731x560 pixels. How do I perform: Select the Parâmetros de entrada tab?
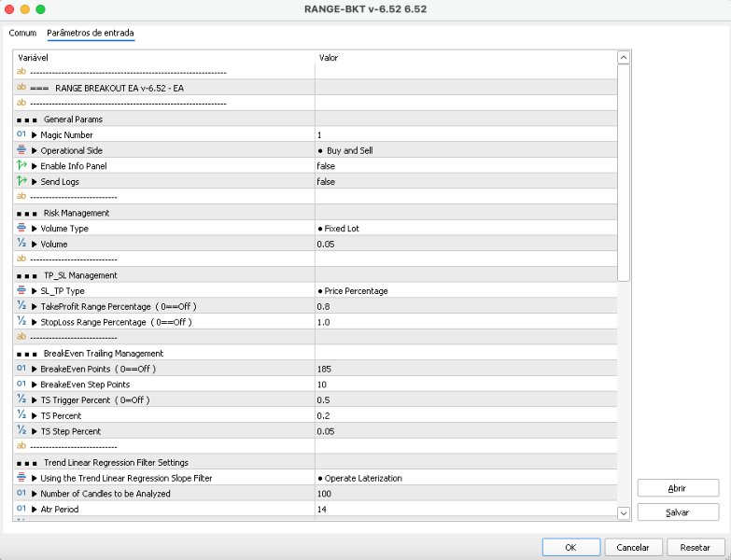coord(91,33)
